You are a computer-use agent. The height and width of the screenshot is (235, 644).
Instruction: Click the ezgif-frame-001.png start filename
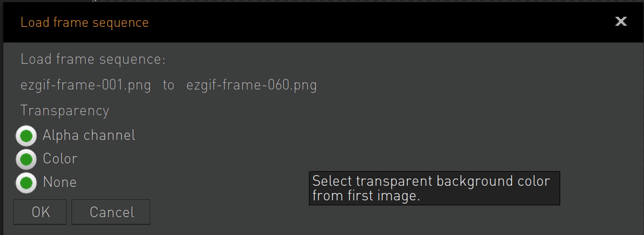pyautogui.click(x=86, y=86)
